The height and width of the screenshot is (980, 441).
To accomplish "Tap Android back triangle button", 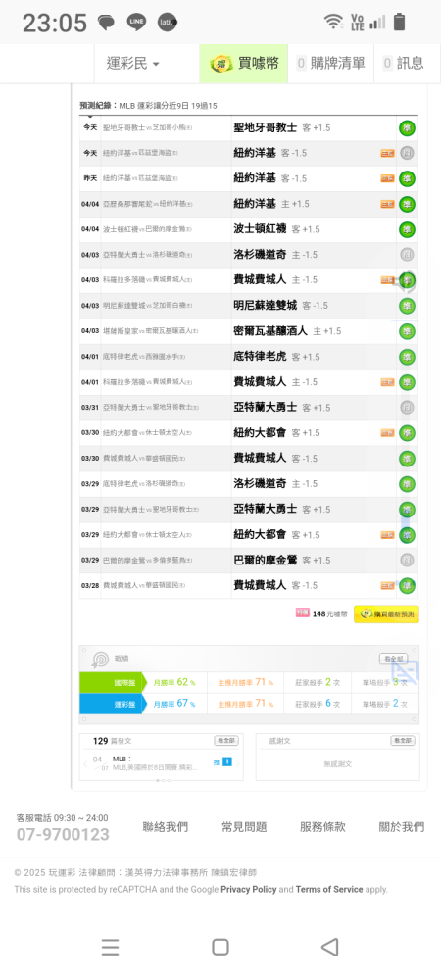I will (x=330, y=947).
